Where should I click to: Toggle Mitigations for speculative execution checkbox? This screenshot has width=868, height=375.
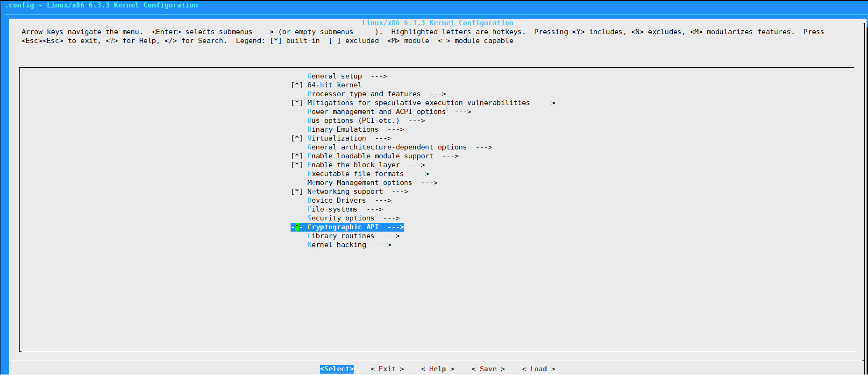[297, 103]
